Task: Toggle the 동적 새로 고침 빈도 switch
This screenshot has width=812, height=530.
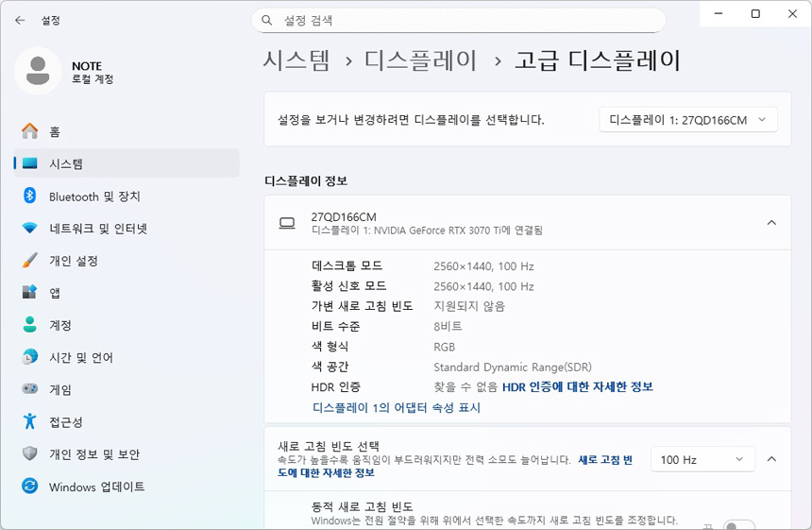Action: pyautogui.click(x=739, y=525)
